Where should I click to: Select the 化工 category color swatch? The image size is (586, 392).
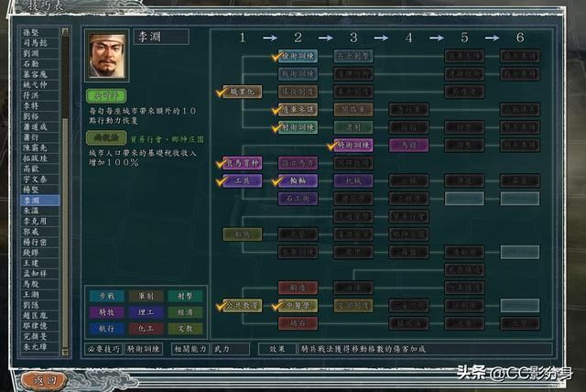pos(146,329)
